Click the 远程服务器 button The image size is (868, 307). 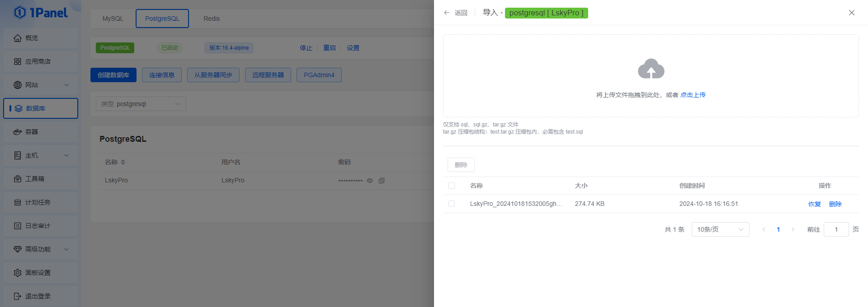[268, 75]
